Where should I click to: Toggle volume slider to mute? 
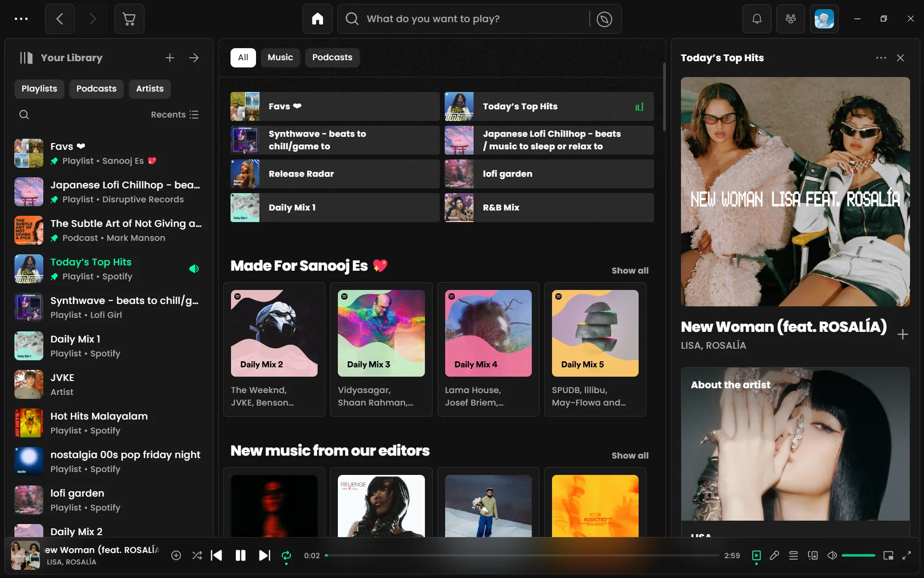click(832, 555)
